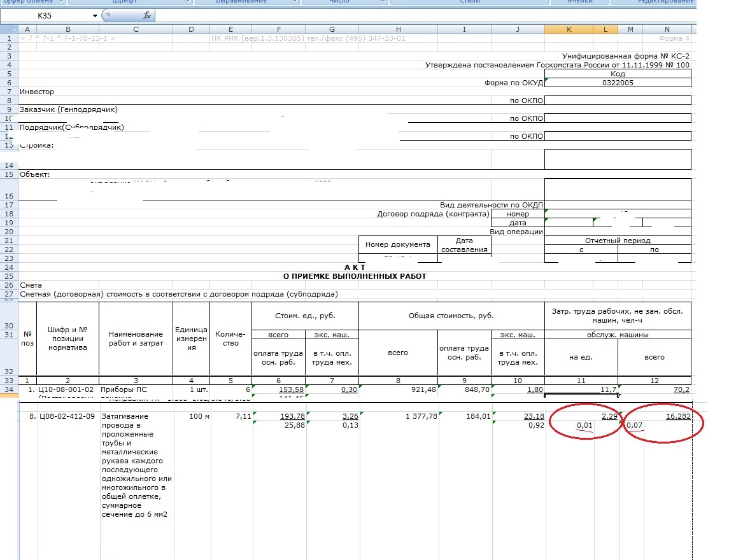Open the Выравнивание group dialog launcher
This screenshot has width=729, height=560.
(x=295, y=2)
